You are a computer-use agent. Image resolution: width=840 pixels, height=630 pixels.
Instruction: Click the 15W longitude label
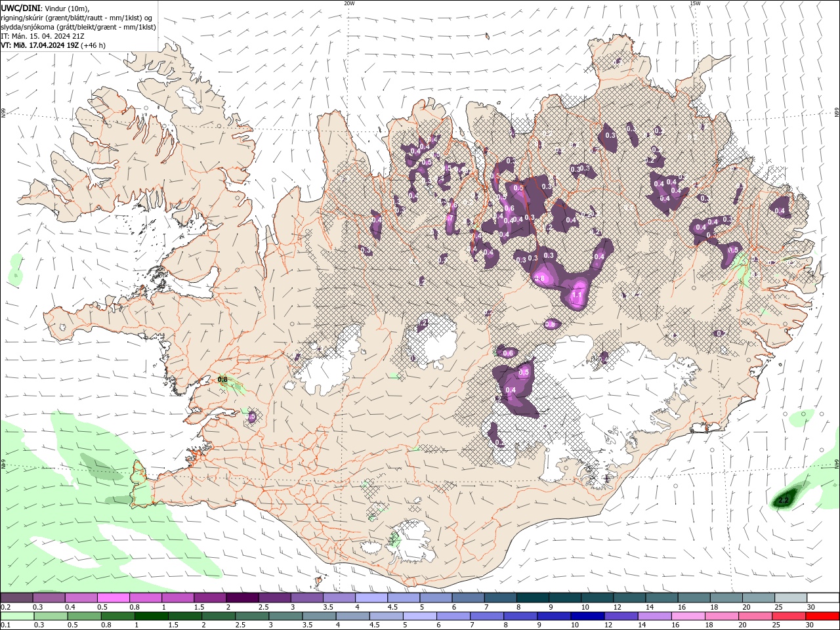(695, 3)
